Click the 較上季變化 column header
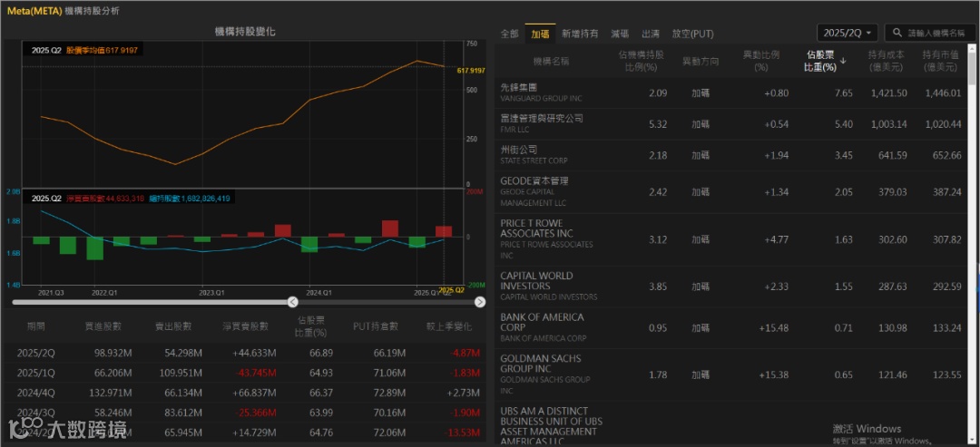This screenshot has width=980, height=447. 449,326
